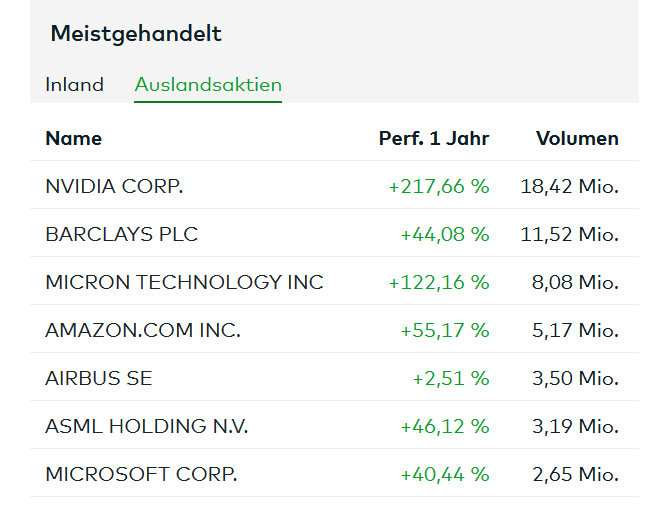
Task: Open the NVIDIA CORP. stock link
Action: coord(114,186)
